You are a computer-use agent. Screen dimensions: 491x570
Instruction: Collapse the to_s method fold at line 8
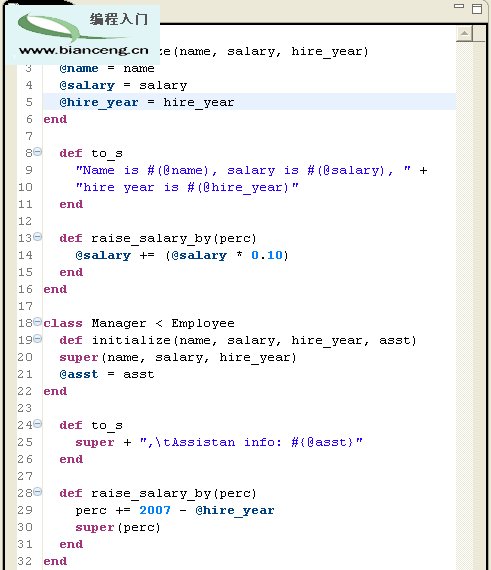coord(37,152)
